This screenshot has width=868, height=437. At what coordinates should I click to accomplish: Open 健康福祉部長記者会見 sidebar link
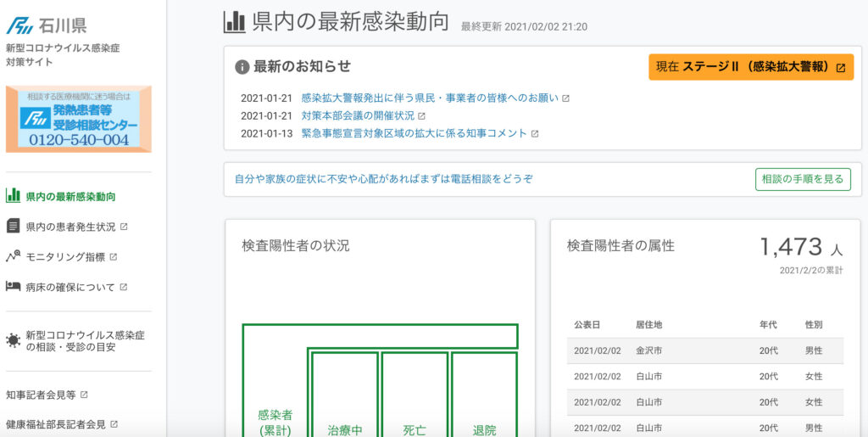pos(55,425)
